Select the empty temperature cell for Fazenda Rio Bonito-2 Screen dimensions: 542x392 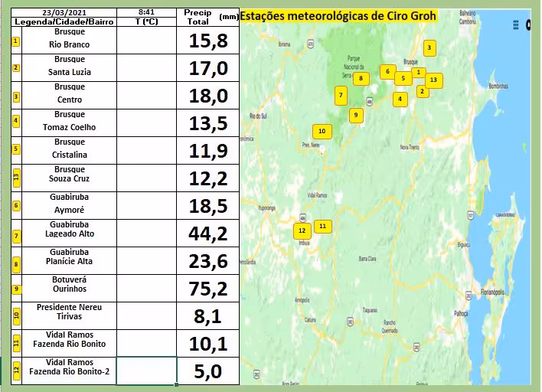coord(146,371)
